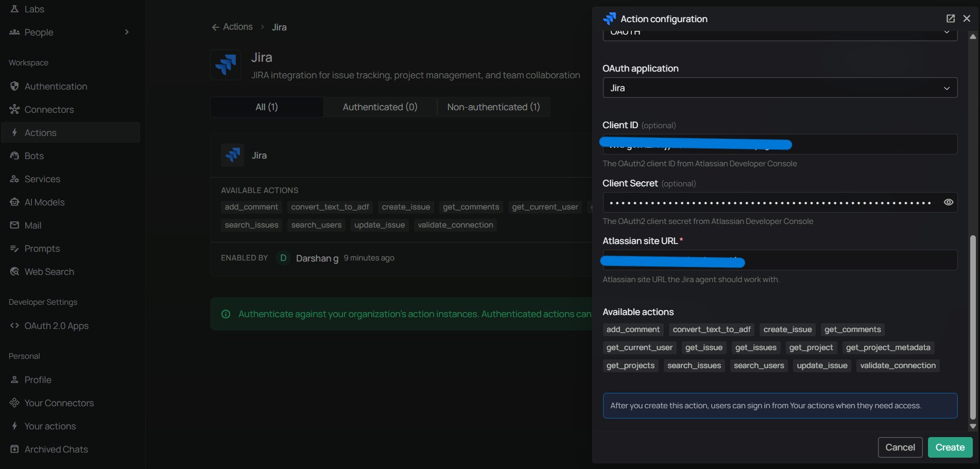This screenshot has height=469, width=980.
Task: Open Bots section in sidebar
Action: tap(71, 155)
